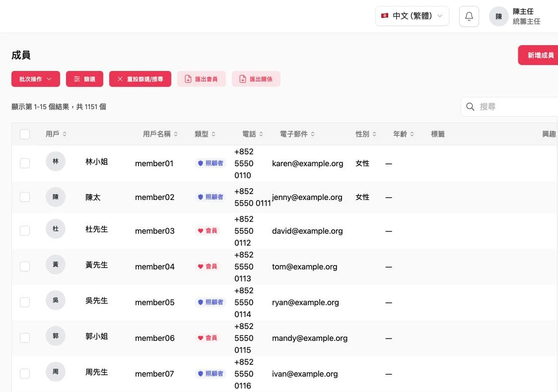Viewport: 558px width, 392px height.
Task: Click avatar of 周先生
Action: pos(56,371)
